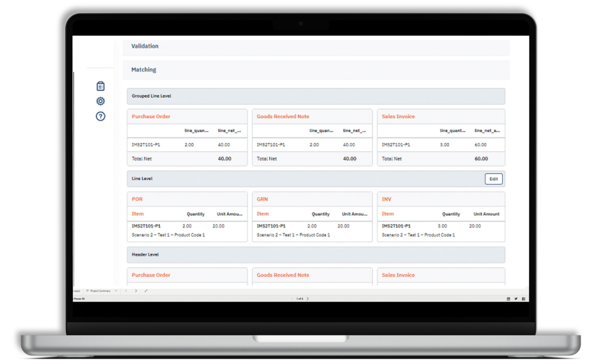Click the Quantity column header in the POR table

[x=195, y=214]
